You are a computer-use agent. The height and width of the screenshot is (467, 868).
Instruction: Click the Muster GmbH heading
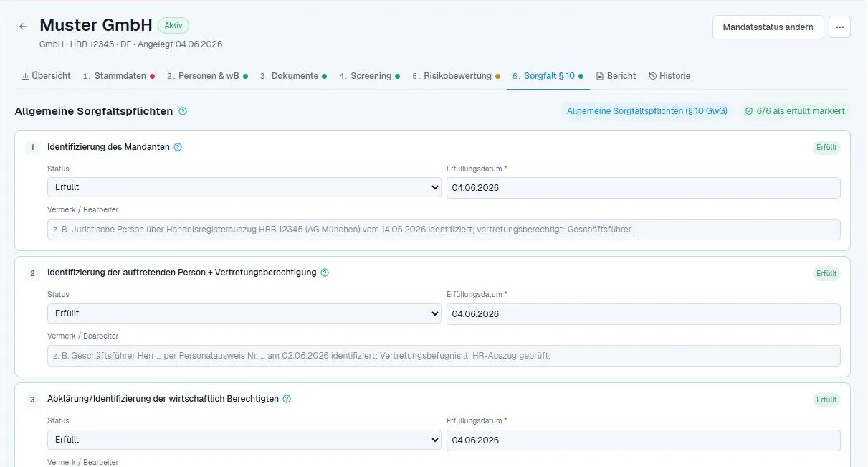[96, 25]
